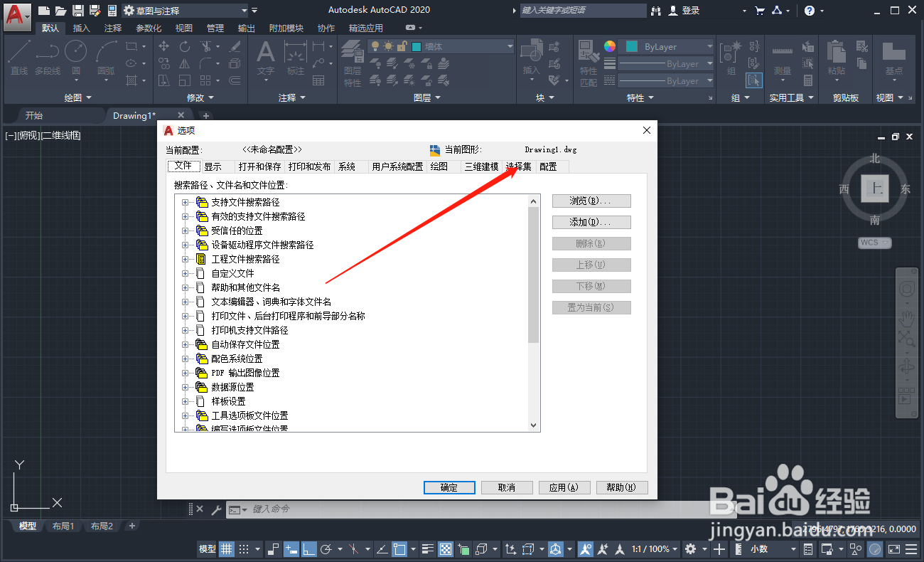
Task: Toggle lineweight display in status bar
Action: [x=428, y=549]
